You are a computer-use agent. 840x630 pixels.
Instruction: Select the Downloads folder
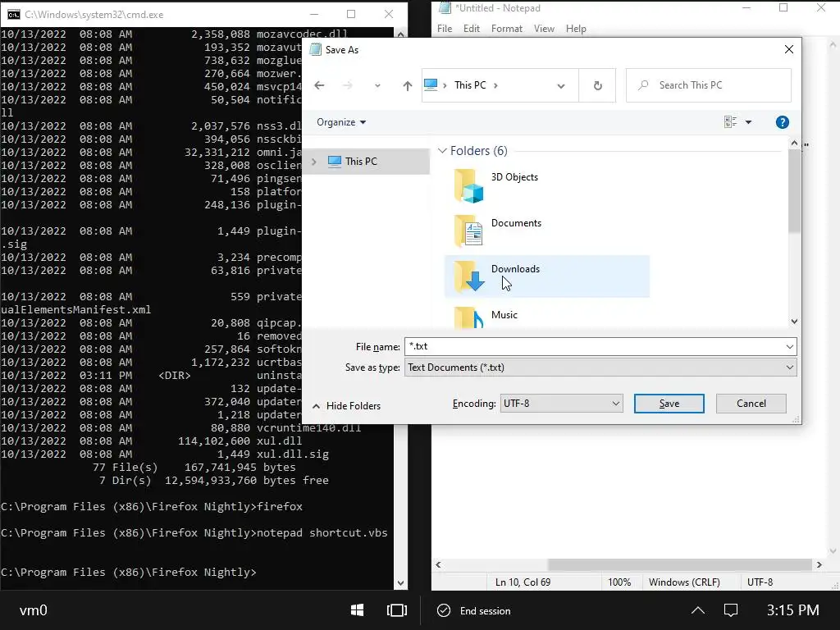tap(546, 276)
